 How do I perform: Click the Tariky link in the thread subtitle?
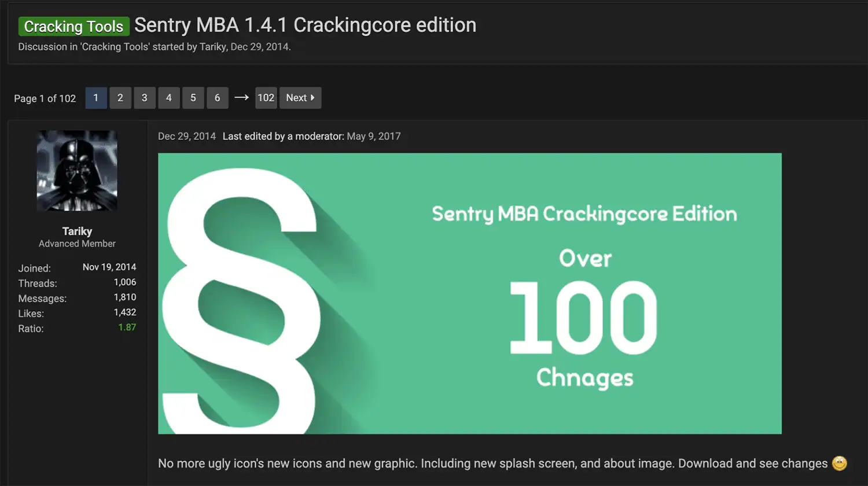[213, 47]
